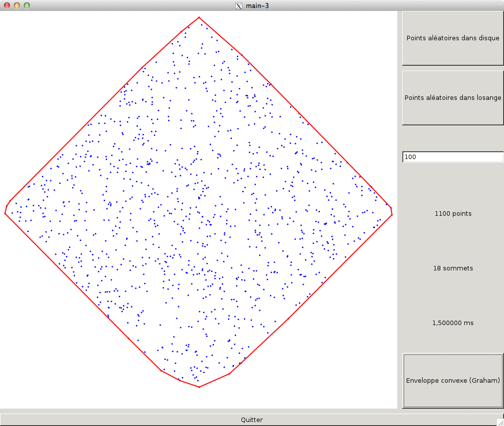Click the resize grip in the bottom-right corner
The height and width of the screenshot is (426, 504).
(x=500, y=422)
